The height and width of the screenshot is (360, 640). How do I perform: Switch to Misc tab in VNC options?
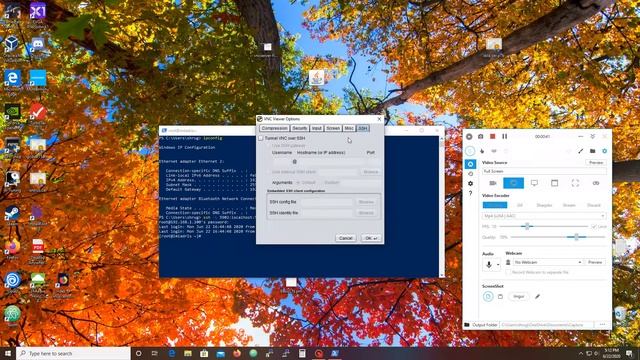[349, 128]
